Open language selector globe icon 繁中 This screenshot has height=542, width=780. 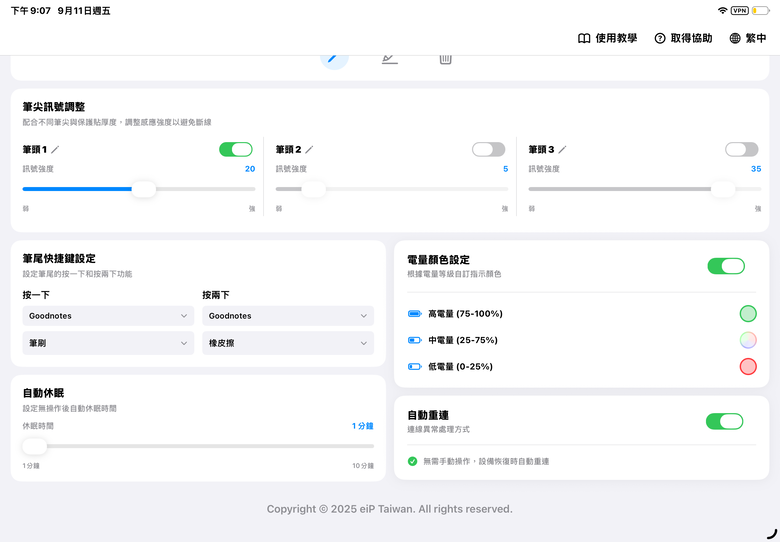(735, 38)
